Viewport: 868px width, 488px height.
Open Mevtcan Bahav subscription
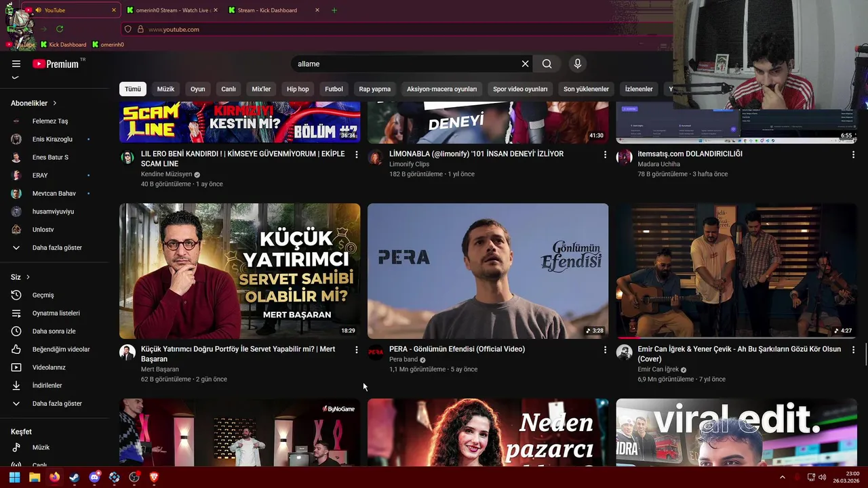54,193
